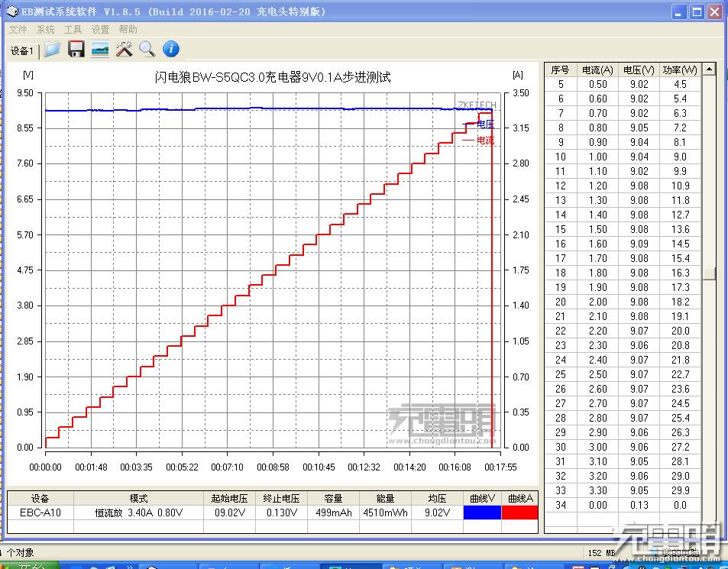The image size is (728, 569).
Task: Click the 09.02V start voltage cell
Action: click(x=229, y=512)
